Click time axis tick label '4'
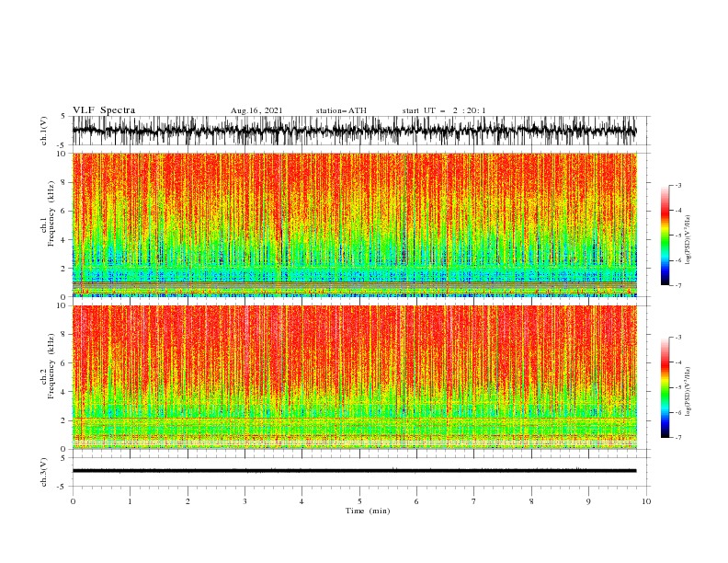The width and height of the screenshot is (728, 563). click(x=302, y=501)
